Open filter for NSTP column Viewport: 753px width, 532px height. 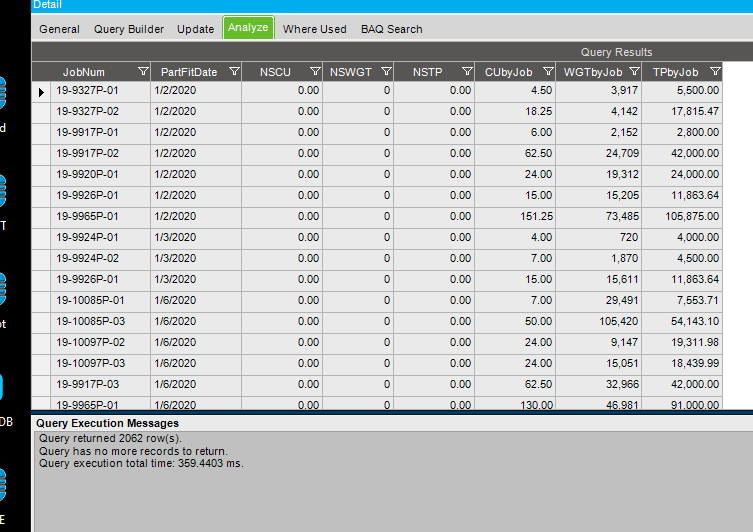coord(467,72)
